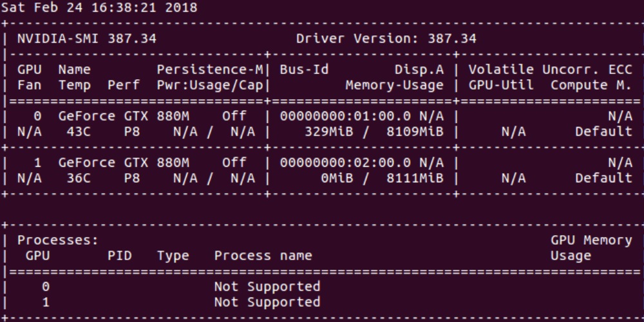This screenshot has width=644, height=322.
Task: Click the 43C temperature reading
Action: click(79, 132)
